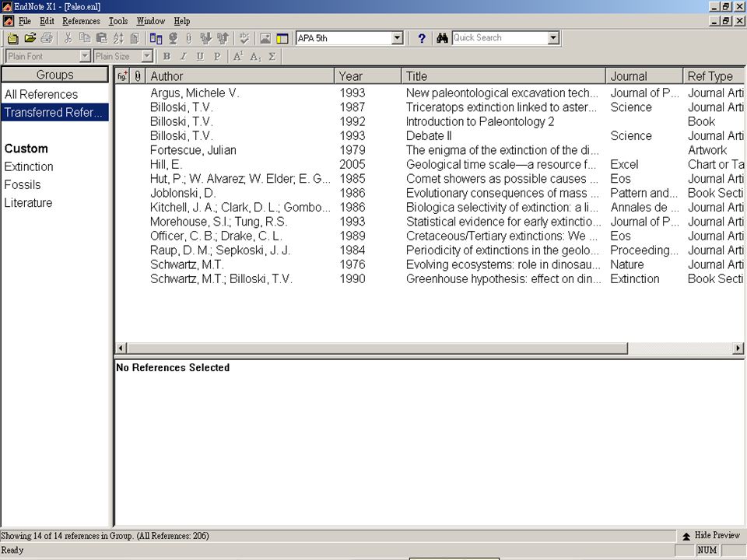Sort by the Title column header
Viewport: 747px width, 560px height.
click(503, 76)
